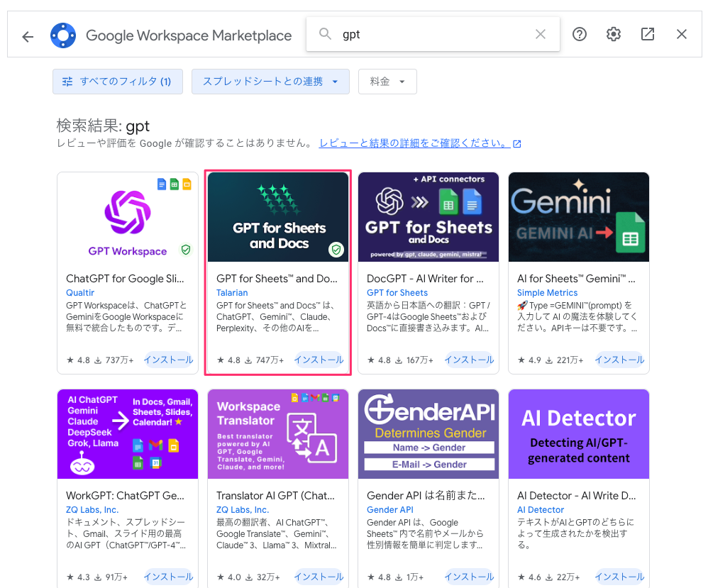Click Google Workspace Marketplace title text
This screenshot has width=708, height=588.
pyautogui.click(x=189, y=35)
